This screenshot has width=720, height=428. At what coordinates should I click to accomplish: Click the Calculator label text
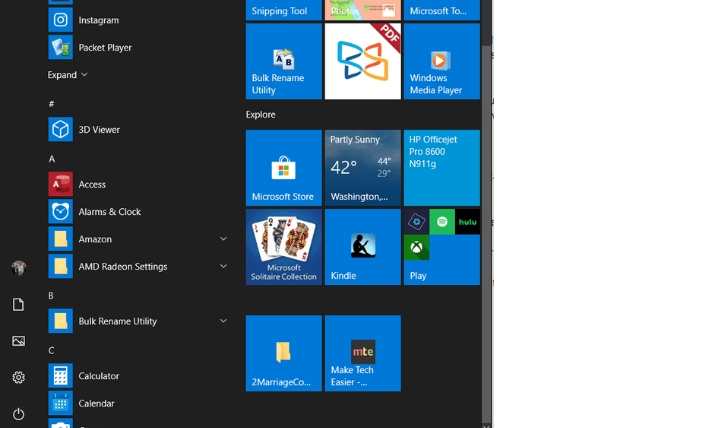point(99,376)
